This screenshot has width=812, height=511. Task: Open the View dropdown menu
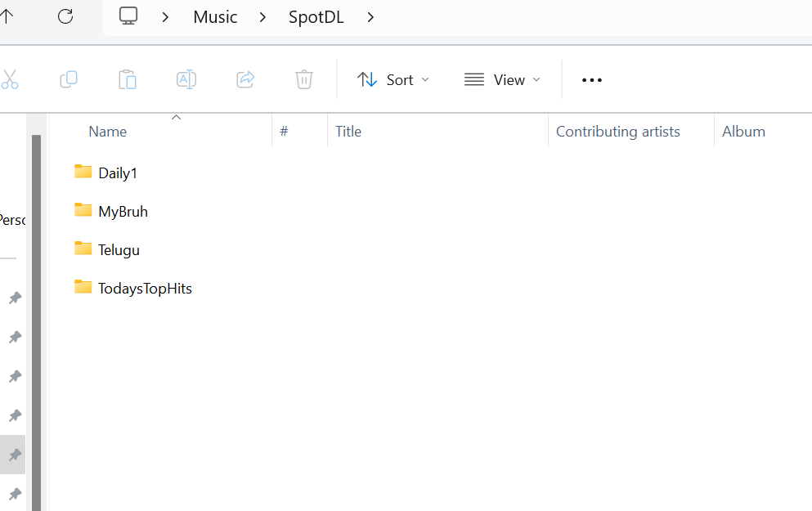click(x=502, y=79)
